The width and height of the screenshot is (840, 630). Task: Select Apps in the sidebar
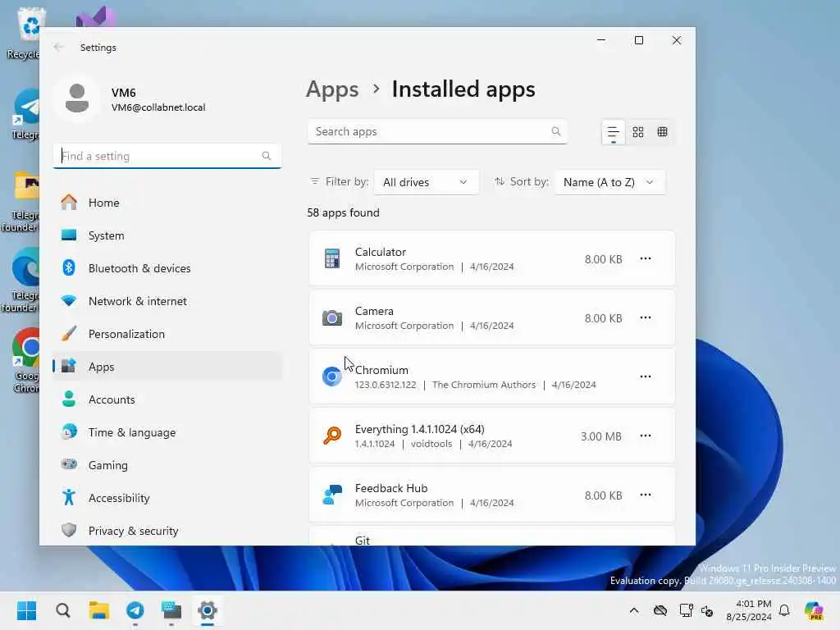tap(167, 367)
